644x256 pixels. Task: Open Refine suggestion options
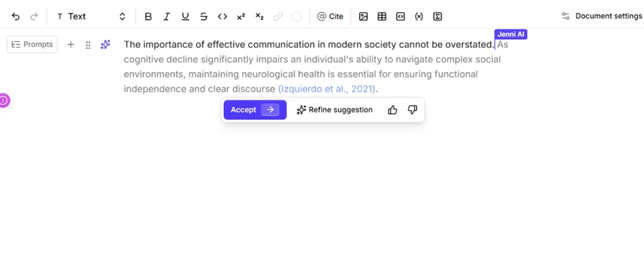[x=335, y=110]
